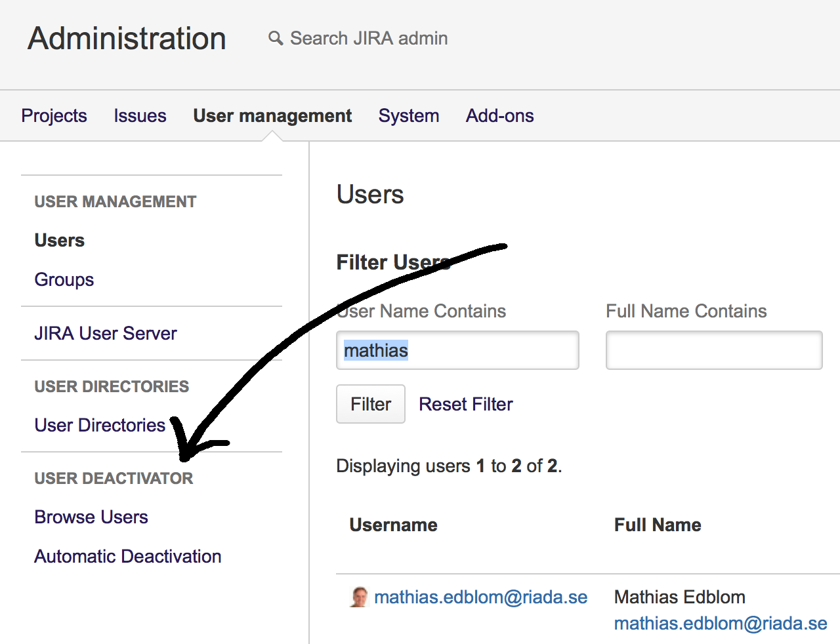Select the User management tab

click(272, 115)
